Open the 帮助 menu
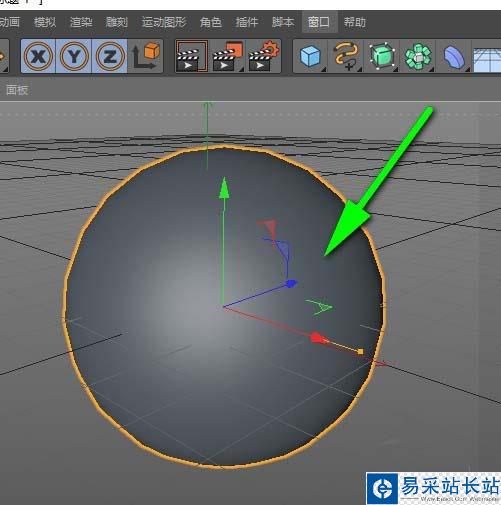This screenshot has height=505, width=501. [355, 22]
